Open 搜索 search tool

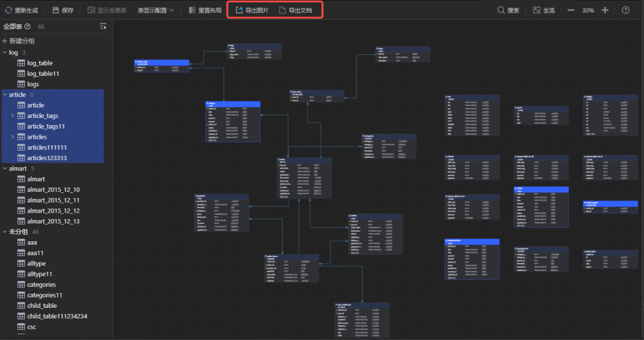point(509,10)
